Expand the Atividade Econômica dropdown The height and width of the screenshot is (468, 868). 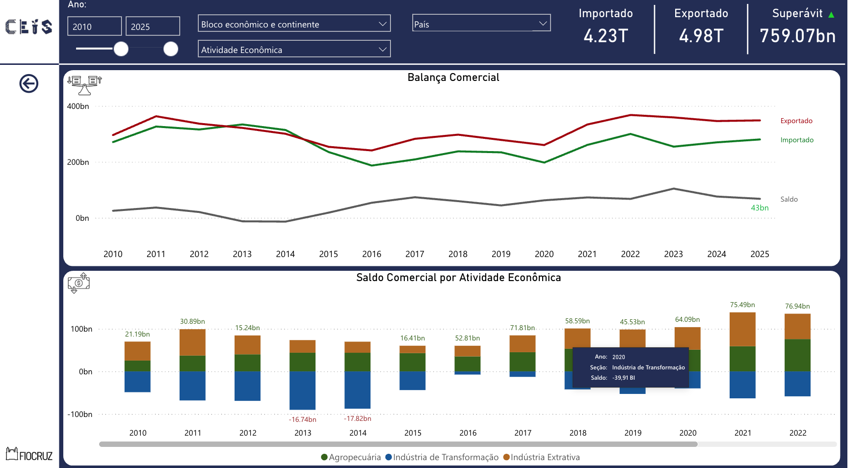[294, 49]
